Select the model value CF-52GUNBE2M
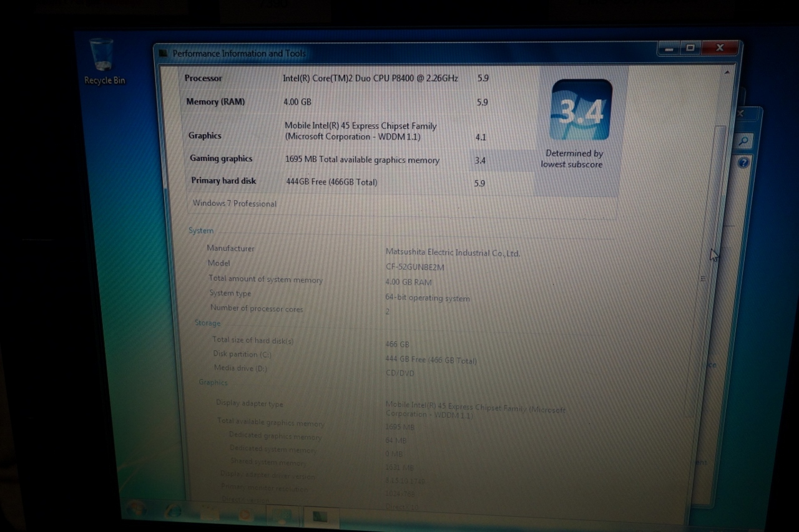This screenshot has width=799, height=532. [414, 267]
